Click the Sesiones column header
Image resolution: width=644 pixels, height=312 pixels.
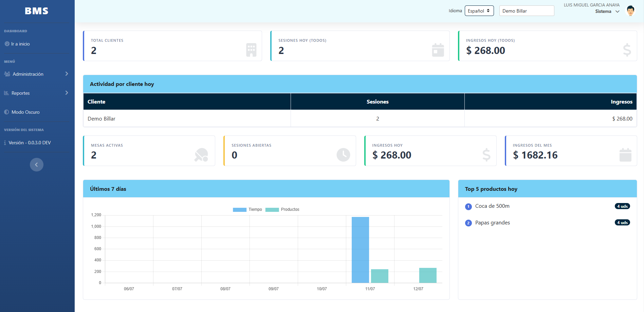click(x=378, y=102)
